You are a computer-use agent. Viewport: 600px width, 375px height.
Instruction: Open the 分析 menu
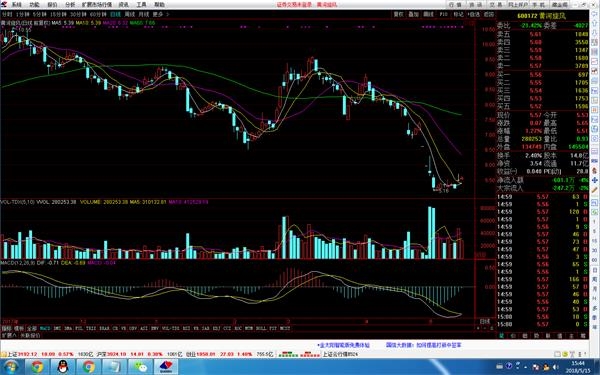[70, 5]
